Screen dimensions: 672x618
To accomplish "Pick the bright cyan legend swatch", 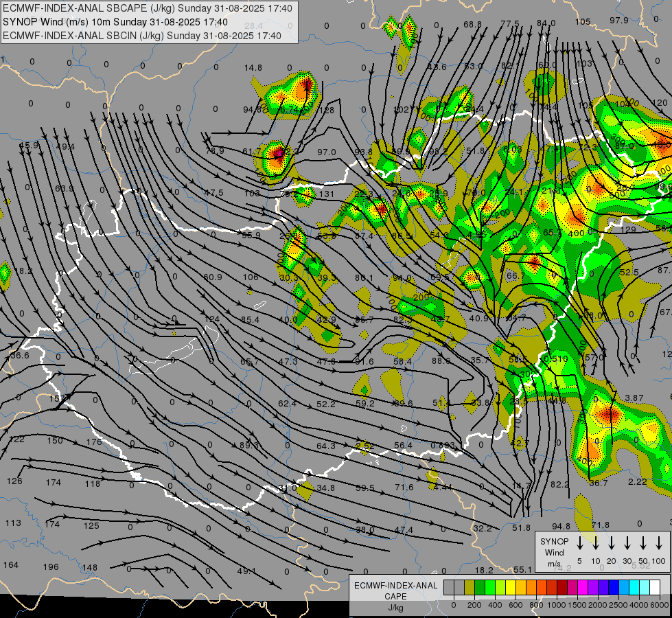I will [634, 588].
